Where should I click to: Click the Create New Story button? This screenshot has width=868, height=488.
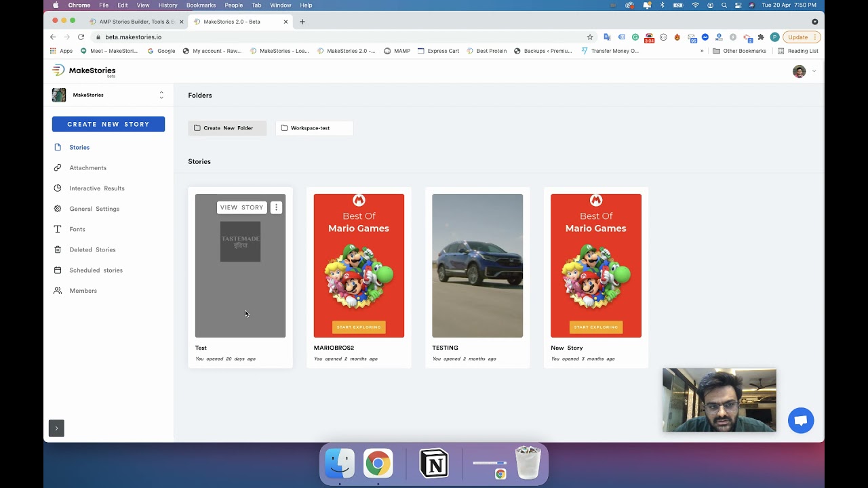click(108, 124)
